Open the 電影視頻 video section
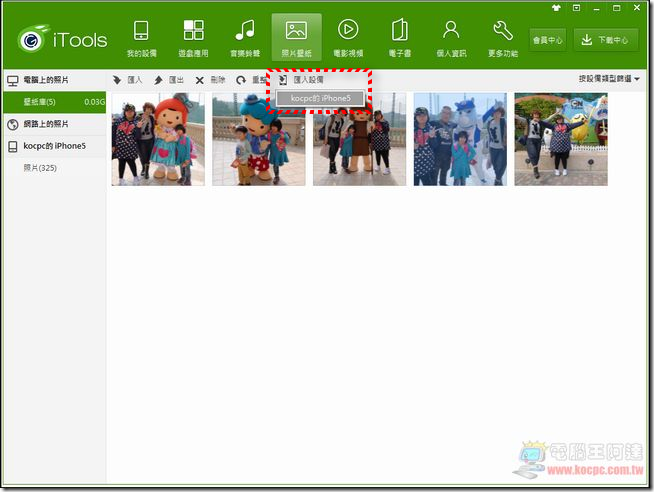The height and width of the screenshot is (492, 654). (x=348, y=39)
